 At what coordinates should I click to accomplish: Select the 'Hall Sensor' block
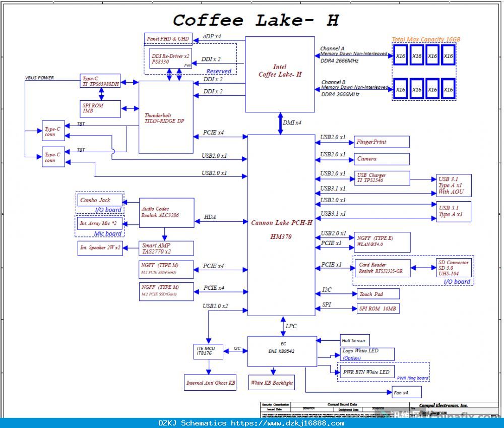(355, 340)
